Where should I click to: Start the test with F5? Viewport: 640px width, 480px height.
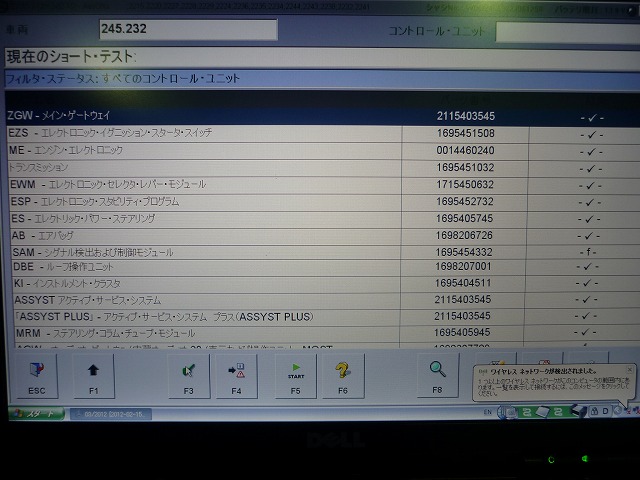[x=296, y=376]
